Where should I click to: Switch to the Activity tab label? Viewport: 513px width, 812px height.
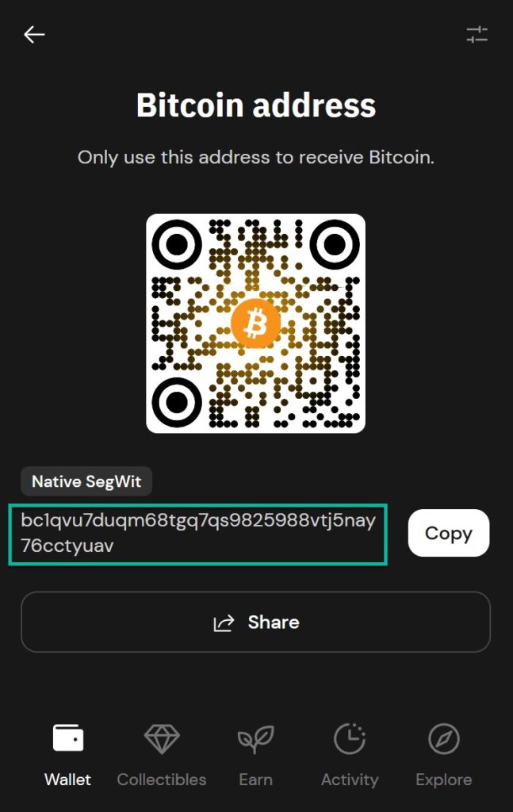pos(350,780)
